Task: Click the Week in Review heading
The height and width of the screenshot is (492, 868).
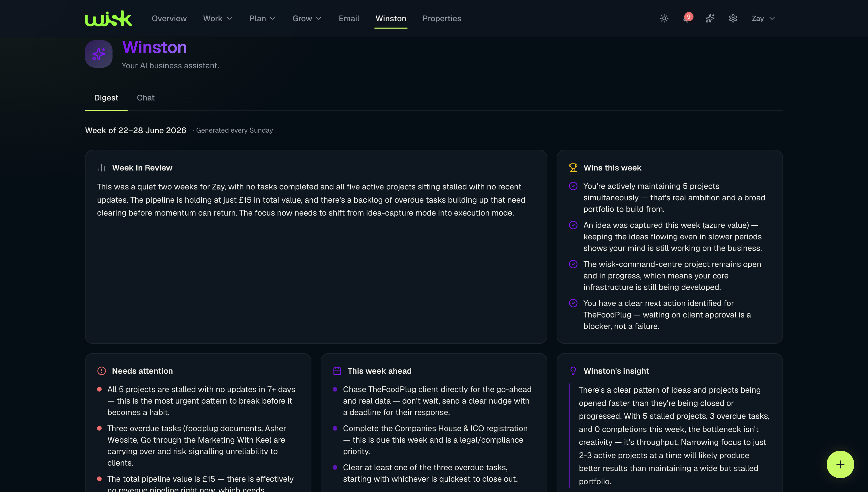Action: [x=142, y=168]
